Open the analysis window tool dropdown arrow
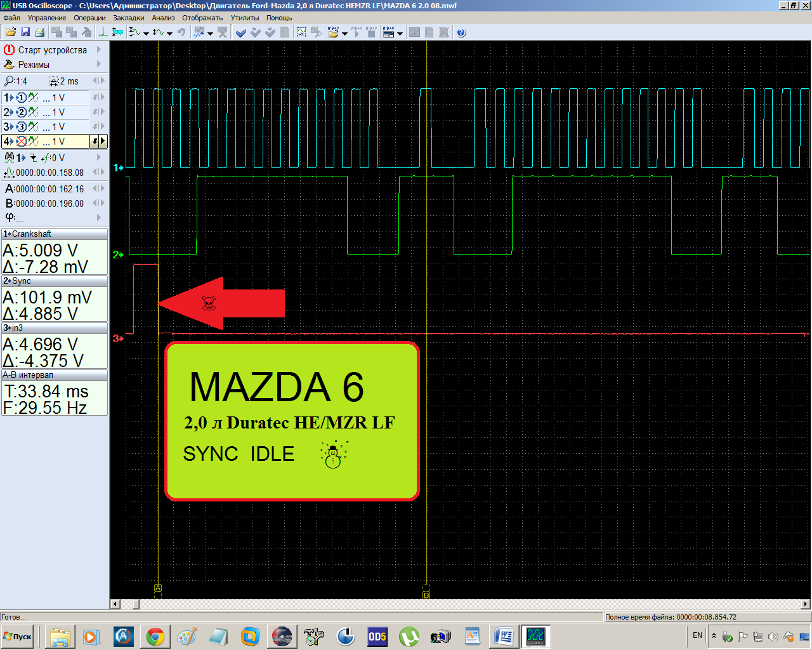This screenshot has width=812, height=650. tap(210, 33)
